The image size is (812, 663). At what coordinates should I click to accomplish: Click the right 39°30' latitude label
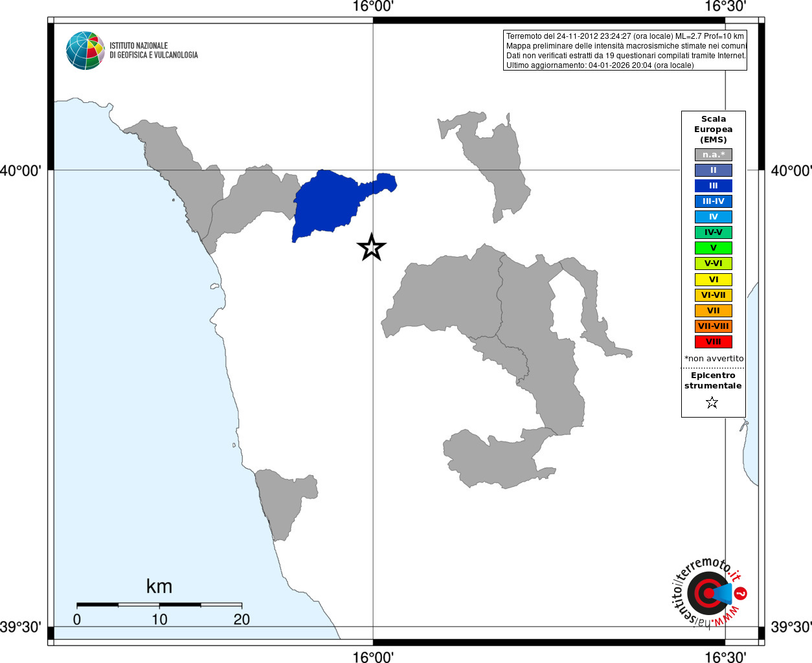(x=791, y=627)
